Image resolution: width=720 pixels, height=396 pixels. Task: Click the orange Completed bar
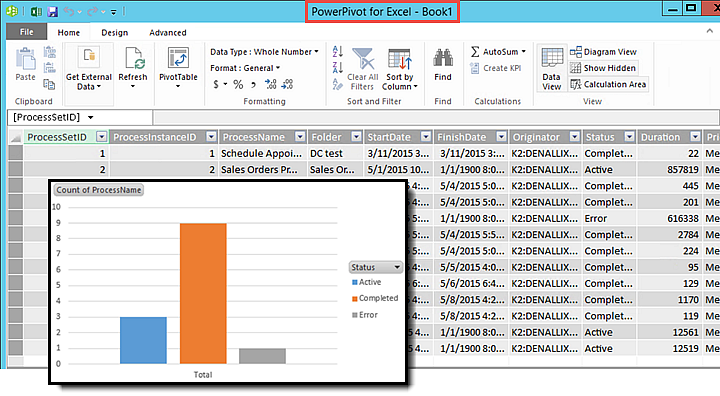[x=203, y=294]
